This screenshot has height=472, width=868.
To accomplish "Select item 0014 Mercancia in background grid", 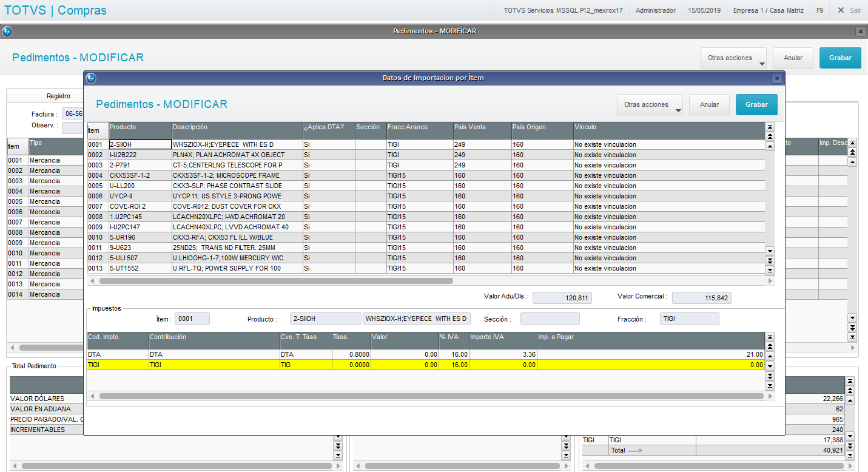I will point(45,294).
